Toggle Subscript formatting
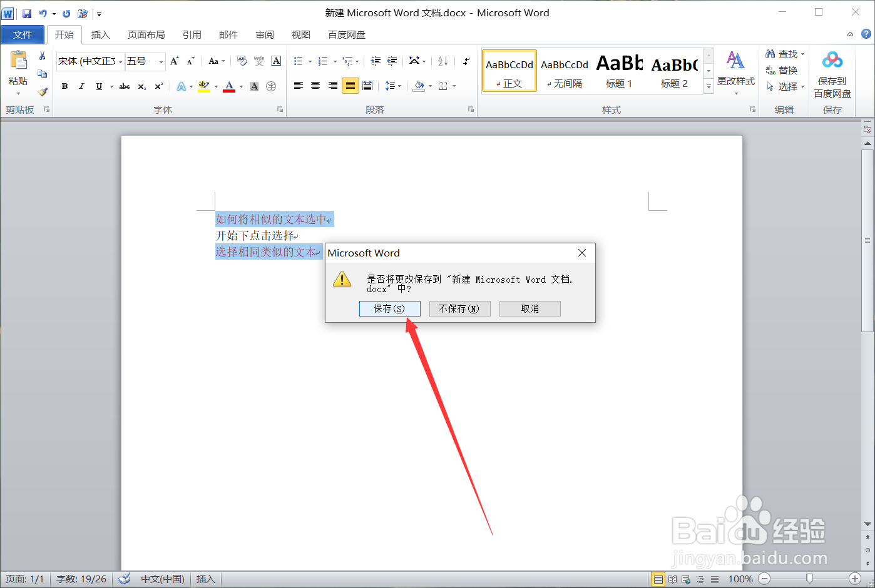The image size is (875, 588). click(x=142, y=86)
